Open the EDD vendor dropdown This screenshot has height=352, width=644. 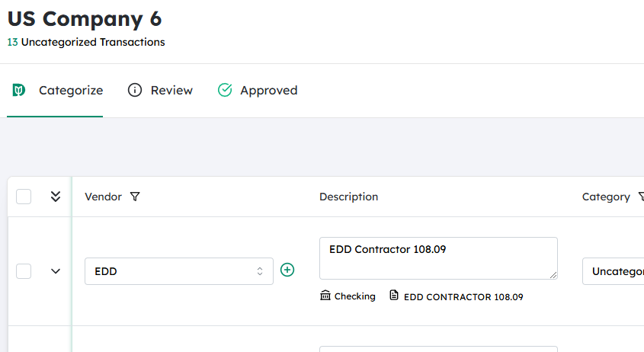pyautogui.click(x=178, y=271)
